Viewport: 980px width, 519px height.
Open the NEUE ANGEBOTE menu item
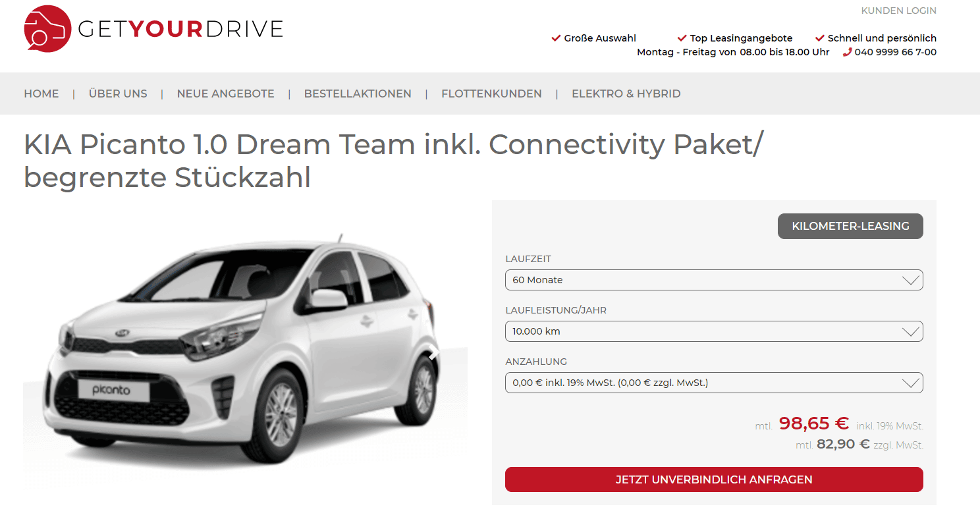225,94
